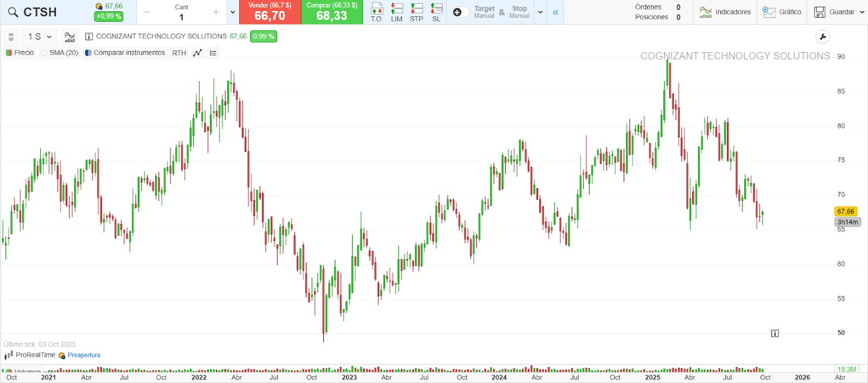The height and width of the screenshot is (383, 868).
Task: Toggle the Precio price series visibility
Action: (x=9, y=53)
